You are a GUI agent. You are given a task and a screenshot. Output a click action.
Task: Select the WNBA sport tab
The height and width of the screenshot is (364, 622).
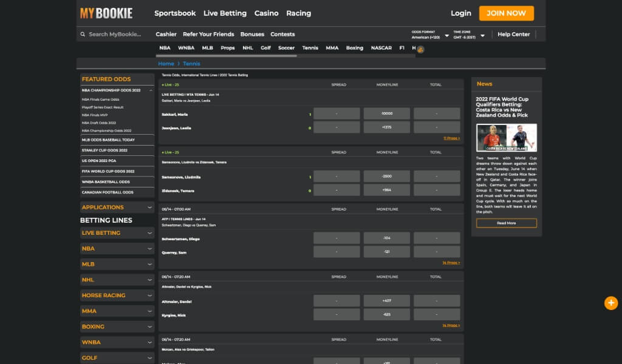[186, 48]
